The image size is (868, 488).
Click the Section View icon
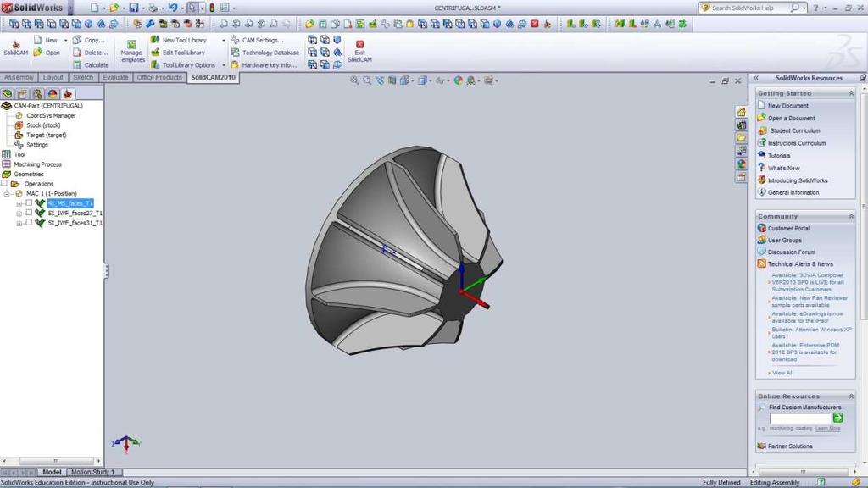(x=392, y=80)
